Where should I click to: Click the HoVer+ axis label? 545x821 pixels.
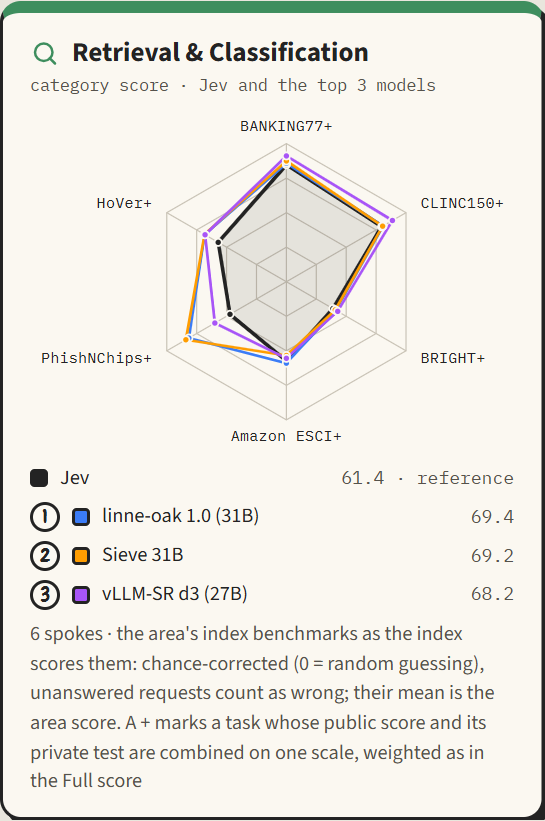coord(124,203)
